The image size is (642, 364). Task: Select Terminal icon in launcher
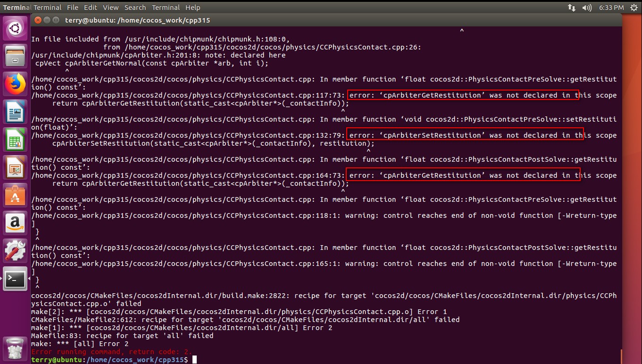pos(15,279)
